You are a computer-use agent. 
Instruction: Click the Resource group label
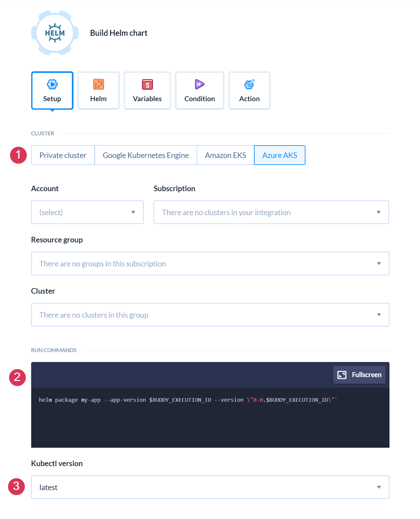click(57, 240)
